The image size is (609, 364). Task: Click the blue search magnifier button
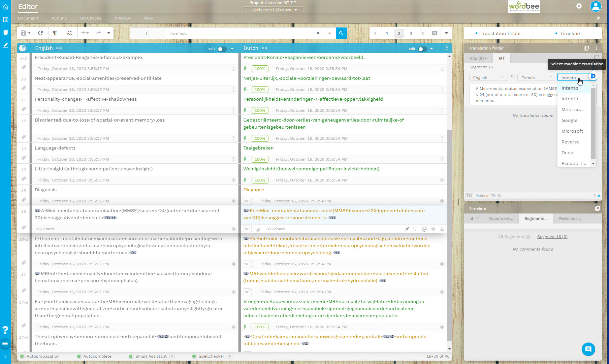point(341,33)
